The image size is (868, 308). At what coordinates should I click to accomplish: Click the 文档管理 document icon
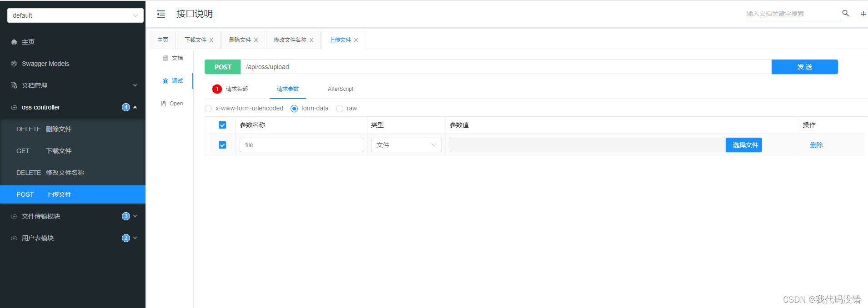click(x=14, y=85)
